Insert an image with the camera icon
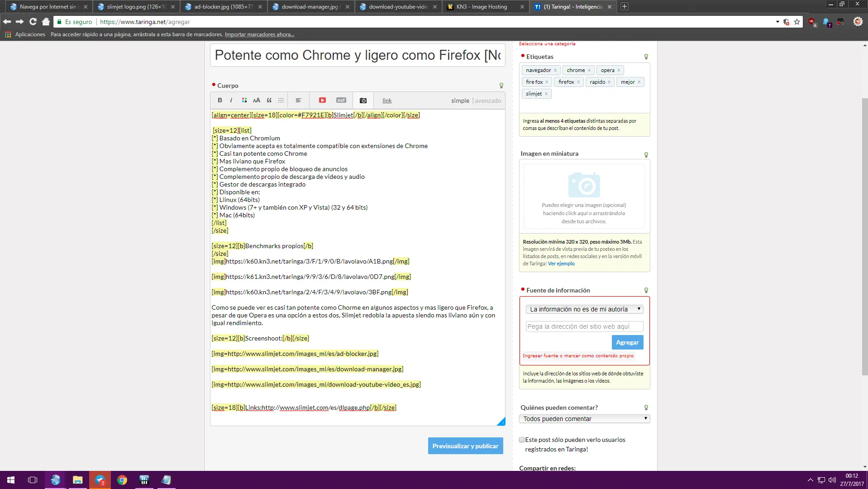 (363, 101)
